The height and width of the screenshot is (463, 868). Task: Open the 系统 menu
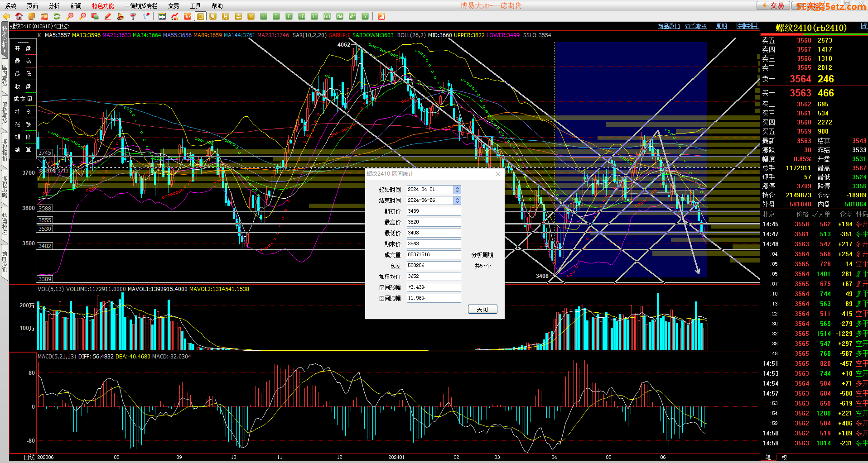pos(11,6)
